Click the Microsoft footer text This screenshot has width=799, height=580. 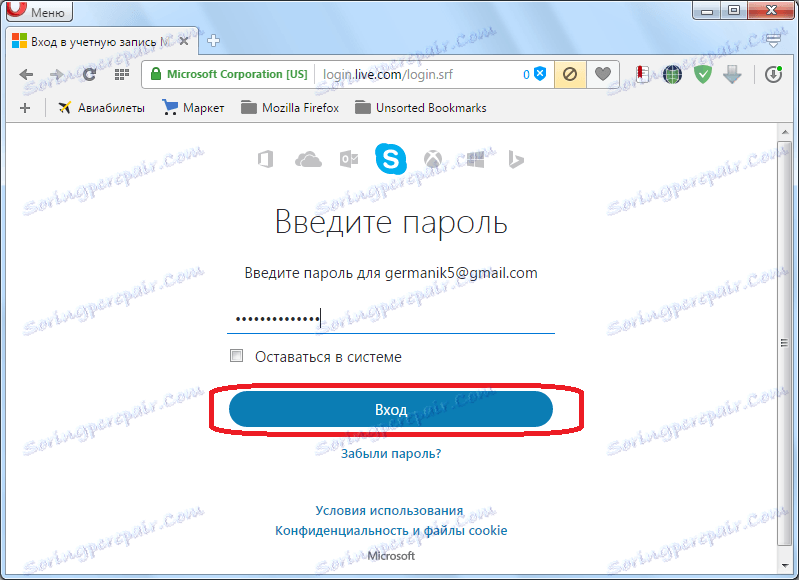click(x=391, y=556)
